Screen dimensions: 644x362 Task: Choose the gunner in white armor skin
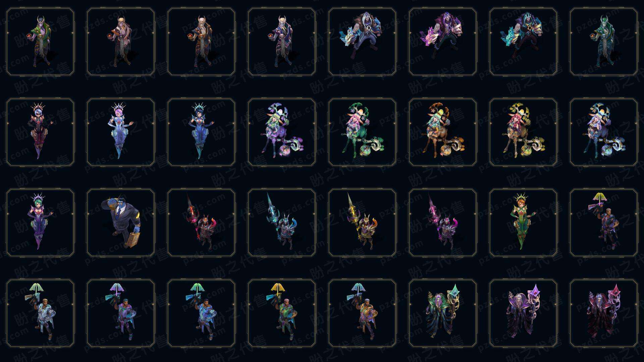(40, 313)
